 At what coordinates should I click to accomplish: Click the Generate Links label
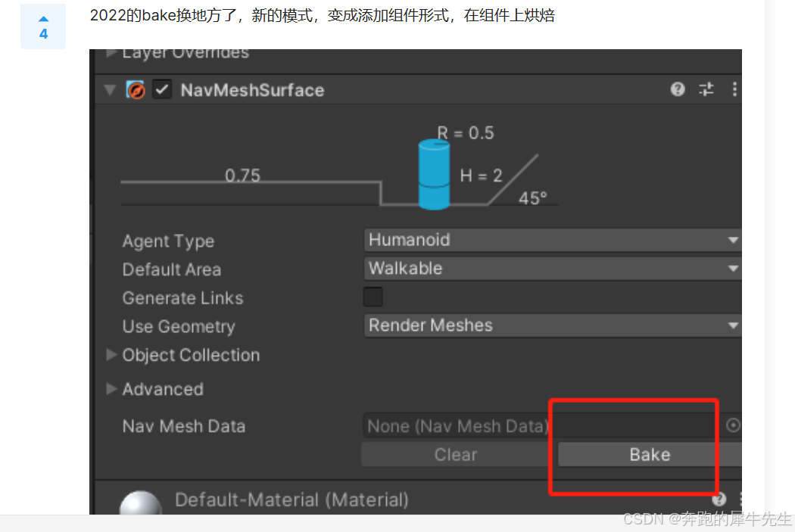point(183,298)
